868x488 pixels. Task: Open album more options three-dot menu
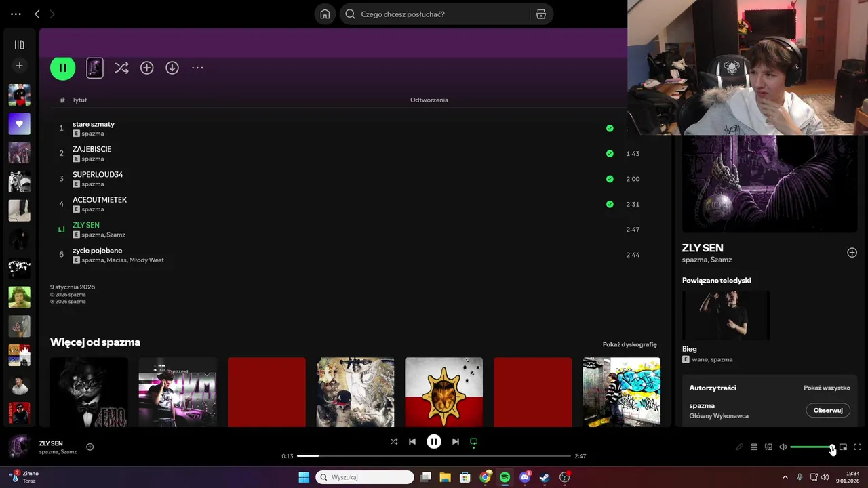(x=197, y=68)
